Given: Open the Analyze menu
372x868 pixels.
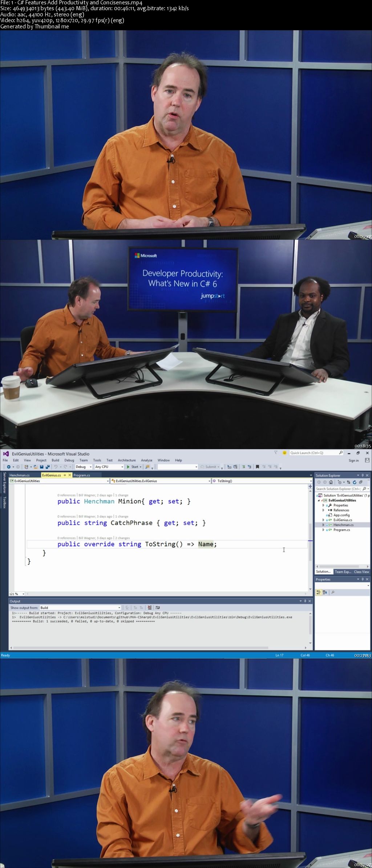Looking at the screenshot, I should click(146, 460).
